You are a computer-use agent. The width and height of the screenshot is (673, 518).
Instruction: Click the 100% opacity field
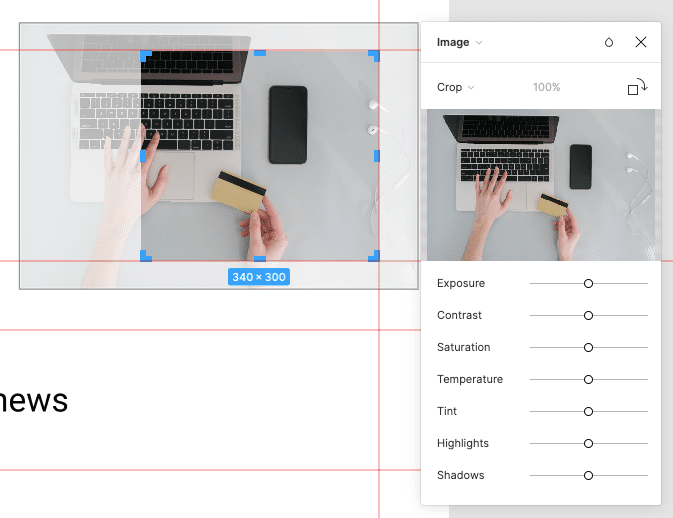pos(546,87)
